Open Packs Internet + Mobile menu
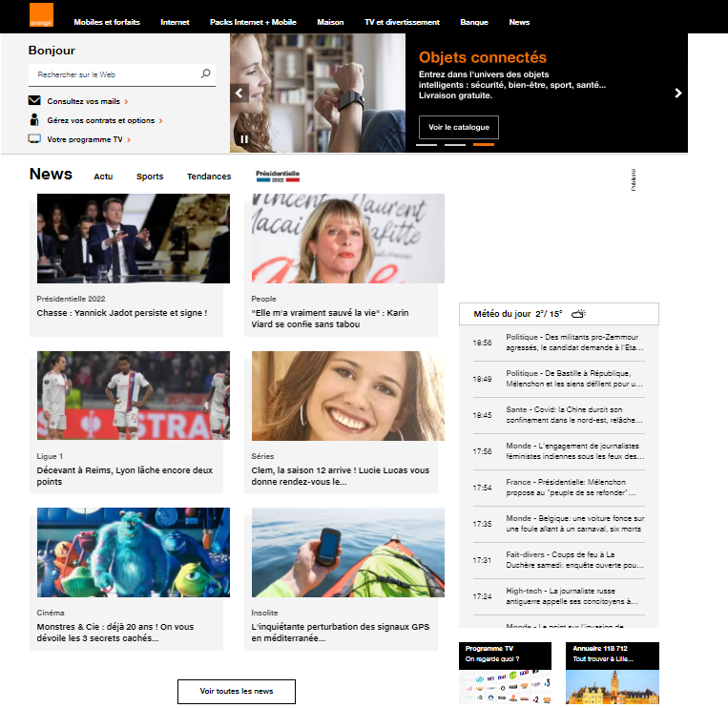 coord(253,22)
